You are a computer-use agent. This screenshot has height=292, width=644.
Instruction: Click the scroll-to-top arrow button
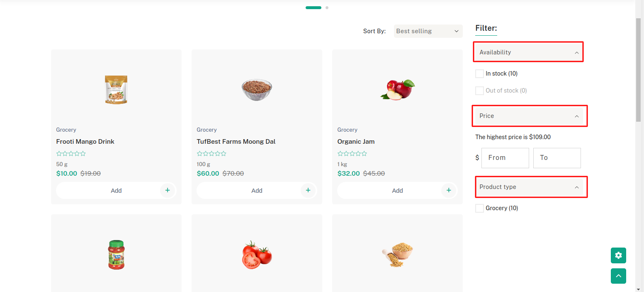point(618,276)
